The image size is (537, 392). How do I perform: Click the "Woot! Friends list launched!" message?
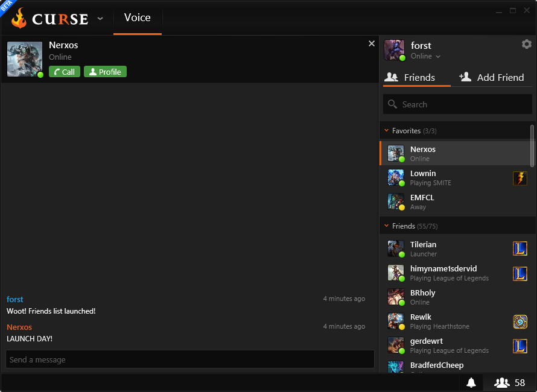point(51,311)
